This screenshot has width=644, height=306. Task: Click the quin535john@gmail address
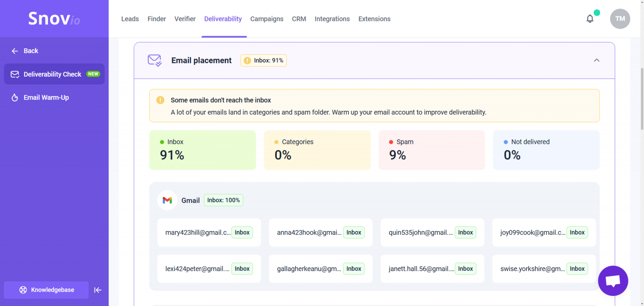point(421,233)
